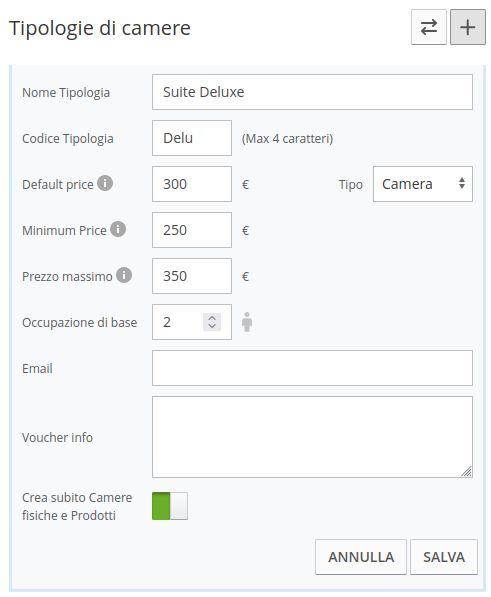Focus the Nome Tipologia field
Image resolution: width=491 pixels, height=597 pixels.
pos(312,92)
